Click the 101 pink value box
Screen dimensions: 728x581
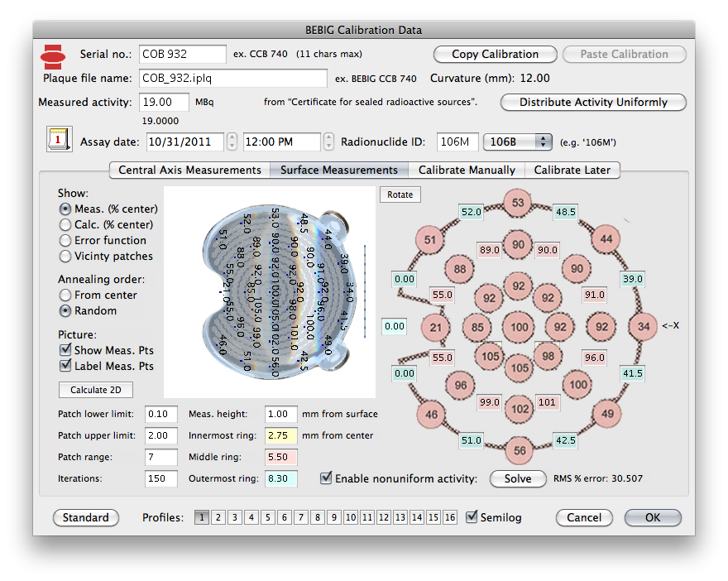(547, 402)
